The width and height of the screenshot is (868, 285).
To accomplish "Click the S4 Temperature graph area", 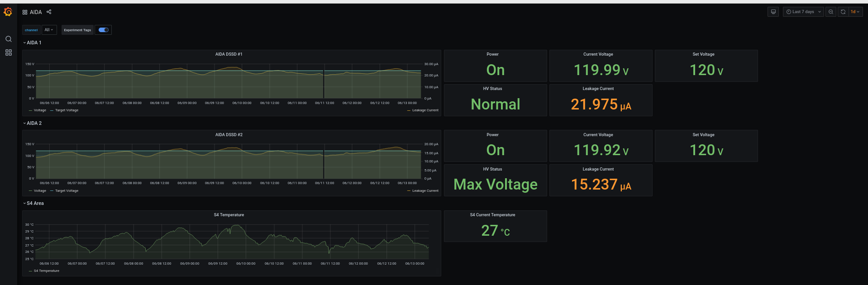I will pos(232,242).
